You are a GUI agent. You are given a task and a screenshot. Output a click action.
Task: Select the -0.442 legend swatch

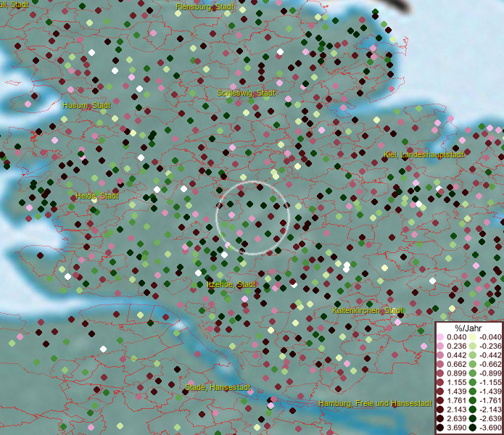click(473, 355)
